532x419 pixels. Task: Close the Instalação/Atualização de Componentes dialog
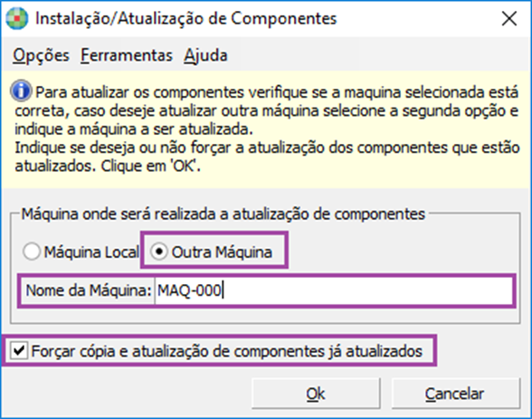pyautogui.click(x=508, y=19)
